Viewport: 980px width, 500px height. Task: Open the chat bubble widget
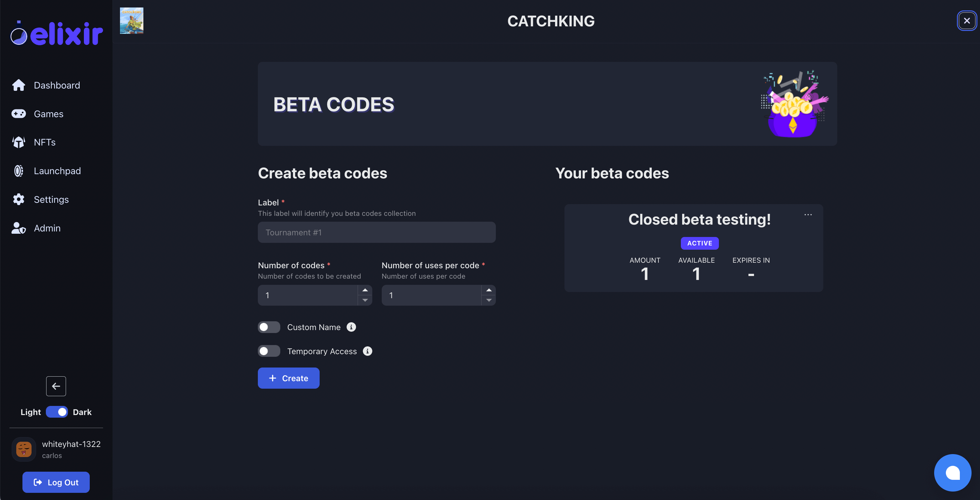pos(953,473)
